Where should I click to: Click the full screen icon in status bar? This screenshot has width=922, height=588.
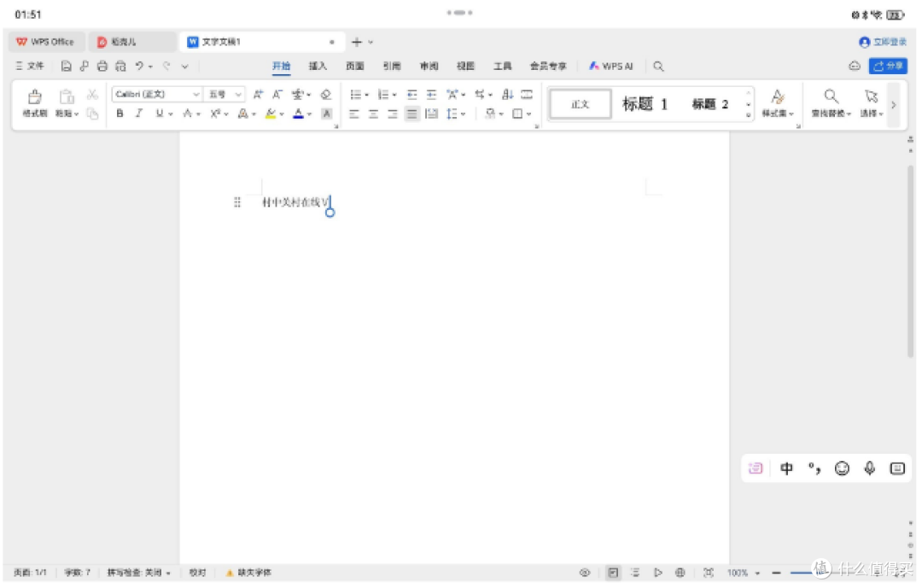point(709,572)
